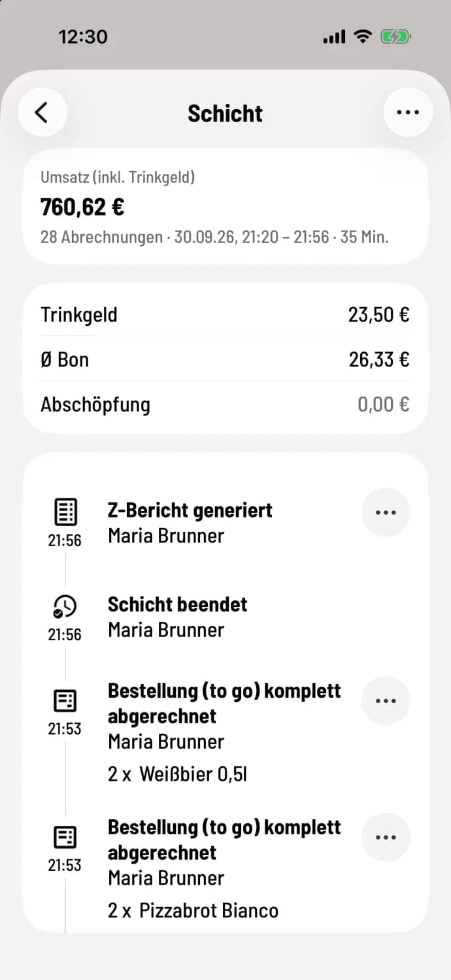
Task: Tap the Wi-Fi status icon
Action: coord(362,37)
